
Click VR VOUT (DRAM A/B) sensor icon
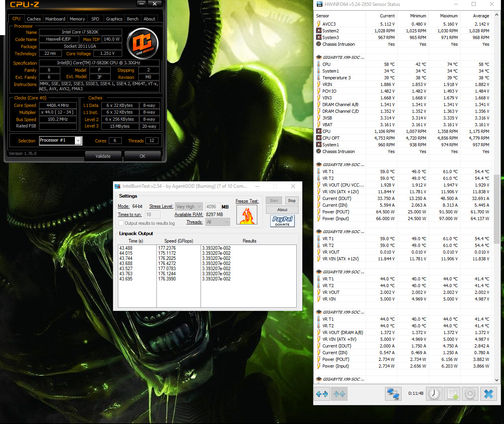318,332
